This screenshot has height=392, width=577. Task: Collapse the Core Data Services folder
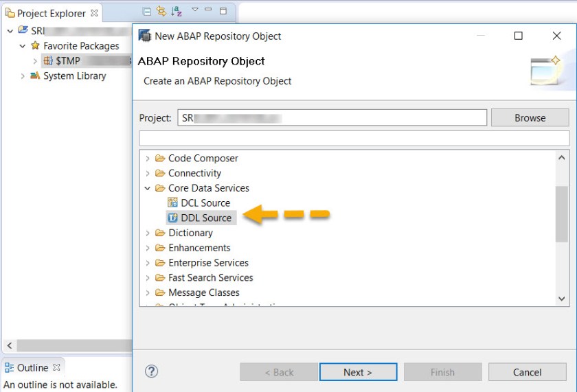(x=148, y=188)
